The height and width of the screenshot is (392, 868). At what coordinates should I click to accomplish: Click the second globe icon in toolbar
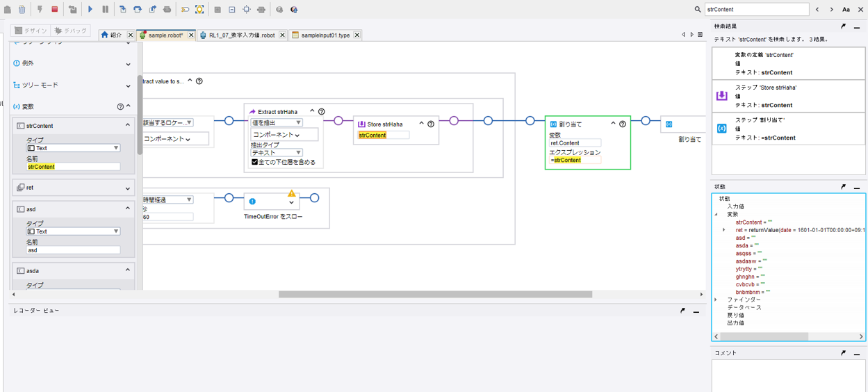coord(294,10)
